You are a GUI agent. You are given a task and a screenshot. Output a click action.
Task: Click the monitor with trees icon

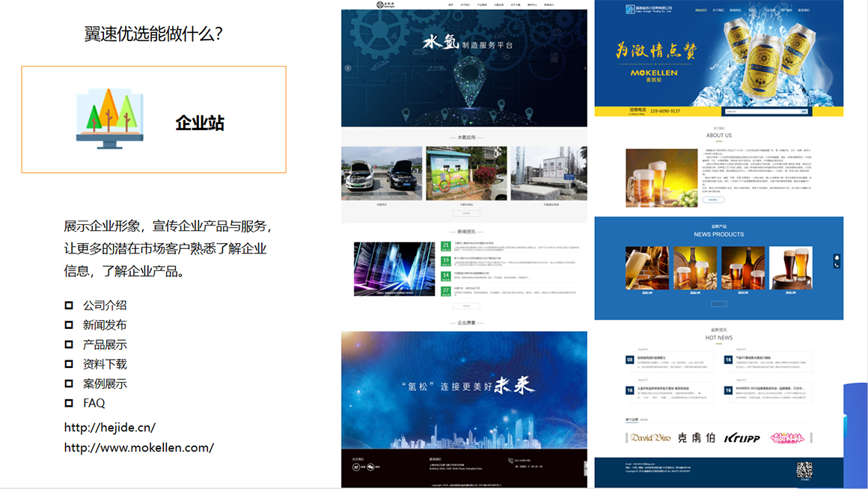(x=109, y=118)
